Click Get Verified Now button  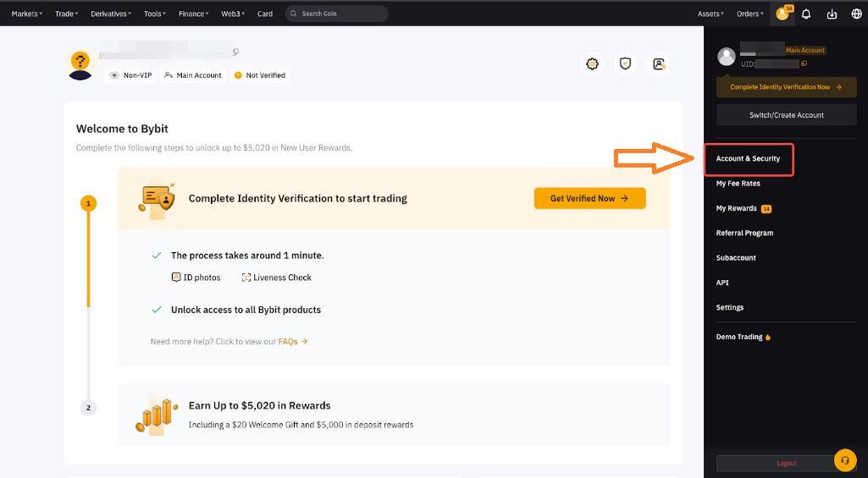[589, 198]
